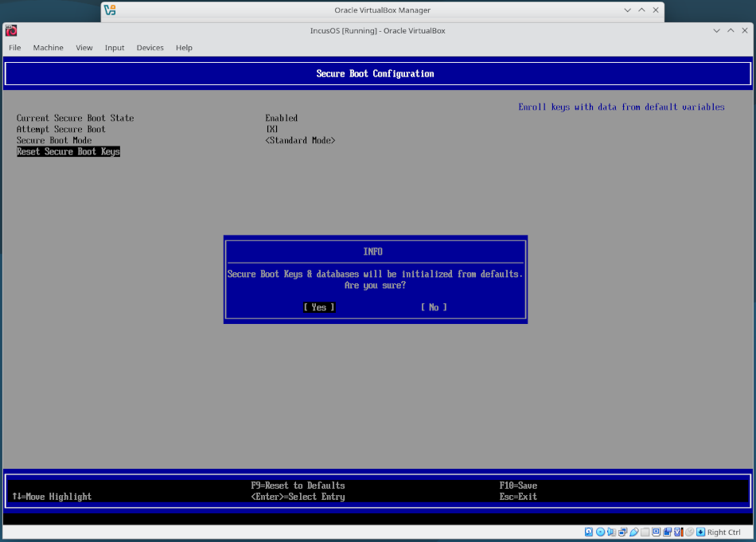Image resolution: width=756 pixels, height=542 pixels.
Task: Click No to cancel key reset
Action: (x=434, y=307)
